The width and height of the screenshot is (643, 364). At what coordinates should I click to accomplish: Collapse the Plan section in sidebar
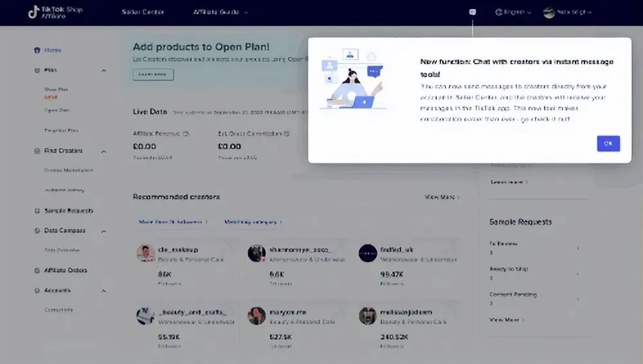104,70
